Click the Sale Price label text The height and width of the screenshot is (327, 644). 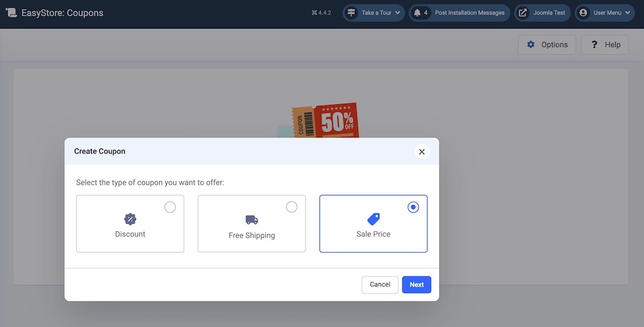[x=374, y=234]
